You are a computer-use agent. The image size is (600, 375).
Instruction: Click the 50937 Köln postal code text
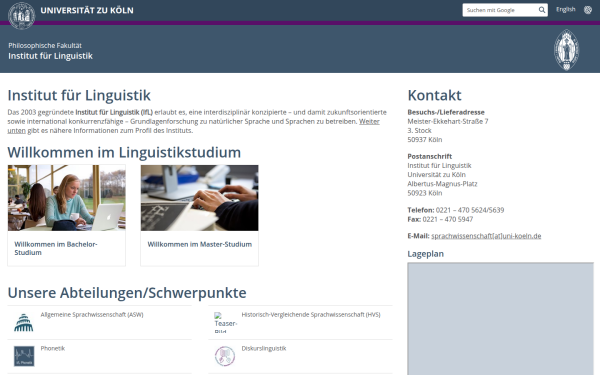[425, 140]
